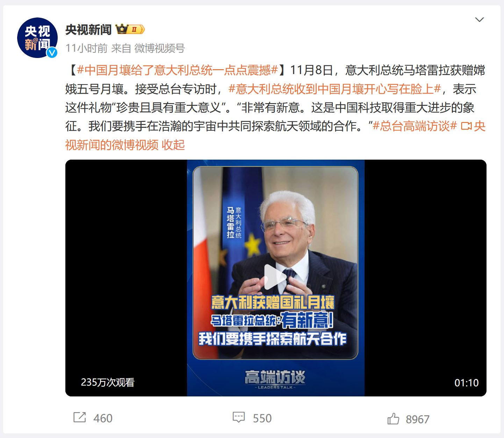504x438 pixels.
Task: Click the 01:10 video duration label
Action: coord(466,383)
